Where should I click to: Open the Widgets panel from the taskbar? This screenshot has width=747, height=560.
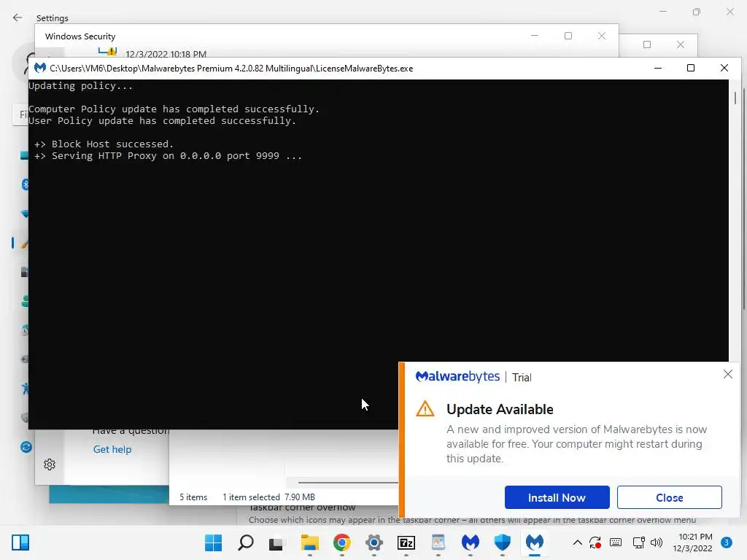point(20,542)
